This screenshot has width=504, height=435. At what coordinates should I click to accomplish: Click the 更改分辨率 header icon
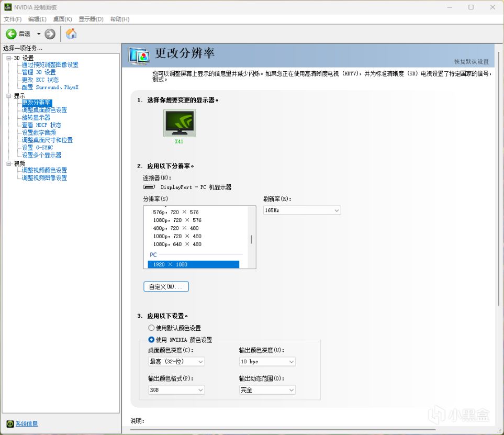coord(139,56)
